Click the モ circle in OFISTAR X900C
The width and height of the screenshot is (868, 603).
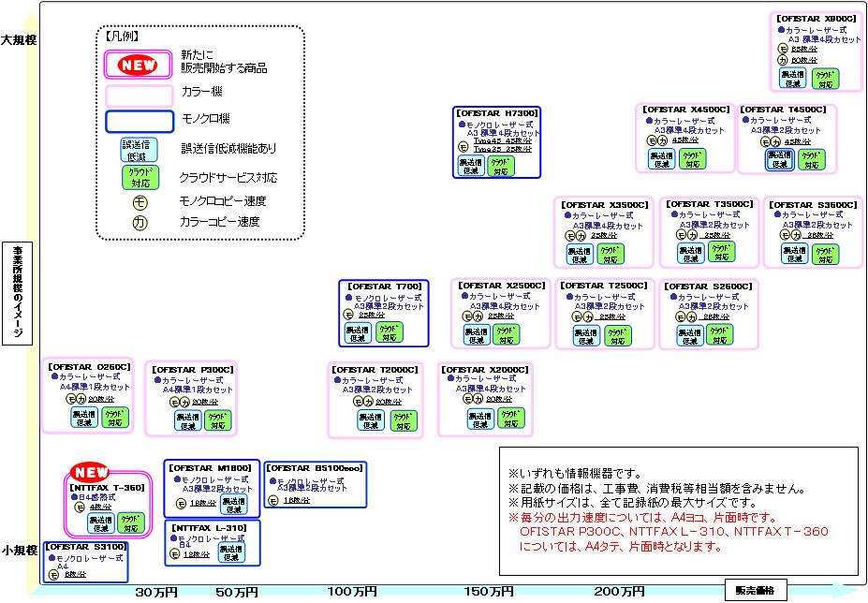(783, 49)
